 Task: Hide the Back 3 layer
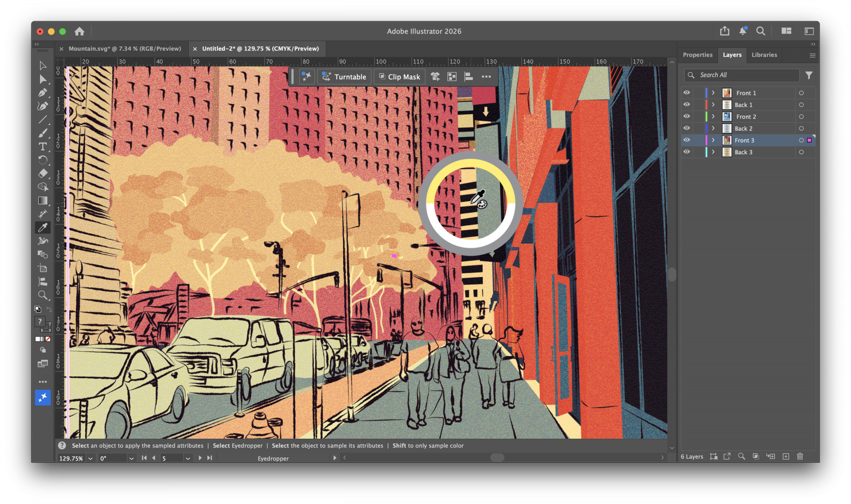click(687, 152)
